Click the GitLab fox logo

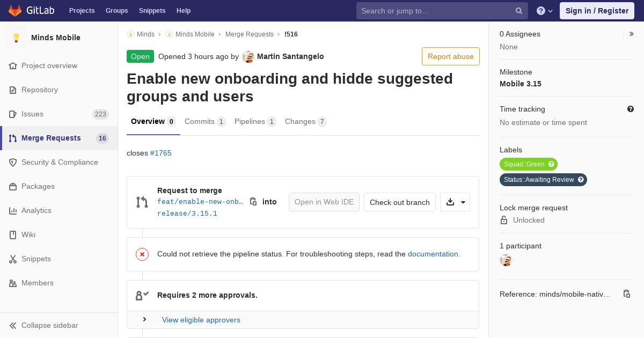click(x=15, y=11)
